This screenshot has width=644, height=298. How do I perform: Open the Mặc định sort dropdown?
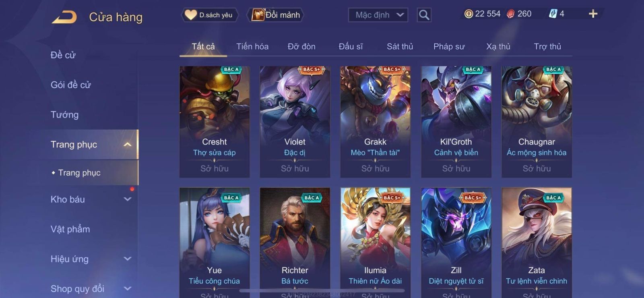[x=378, y=15]
